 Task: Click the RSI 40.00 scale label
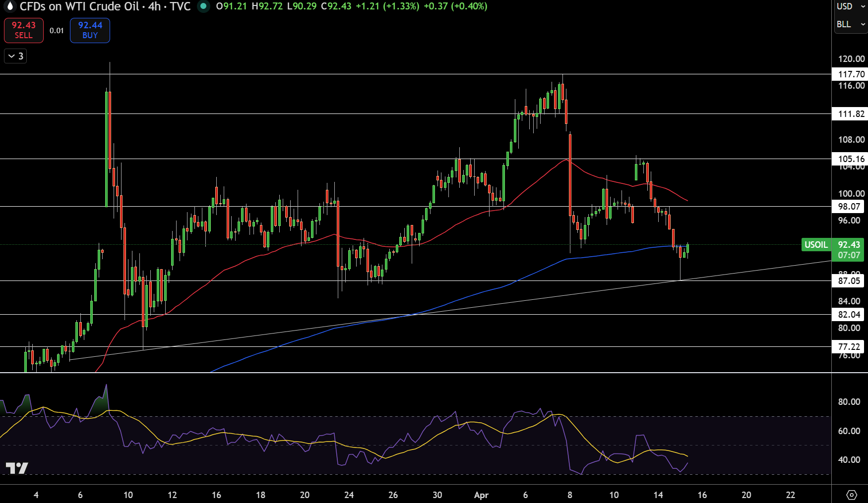pyautogui.click(x=849, y=460)
